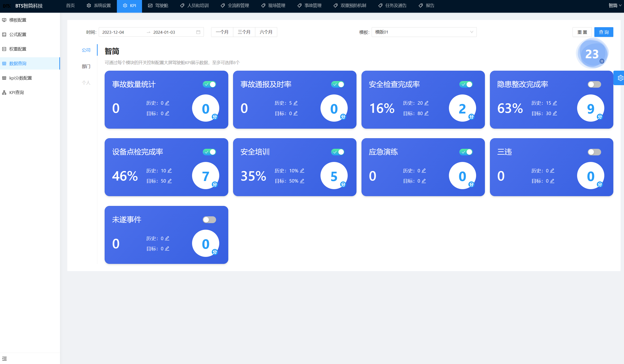
Task: Open 公式配置 in the sidebar
Action: [30, 34]
